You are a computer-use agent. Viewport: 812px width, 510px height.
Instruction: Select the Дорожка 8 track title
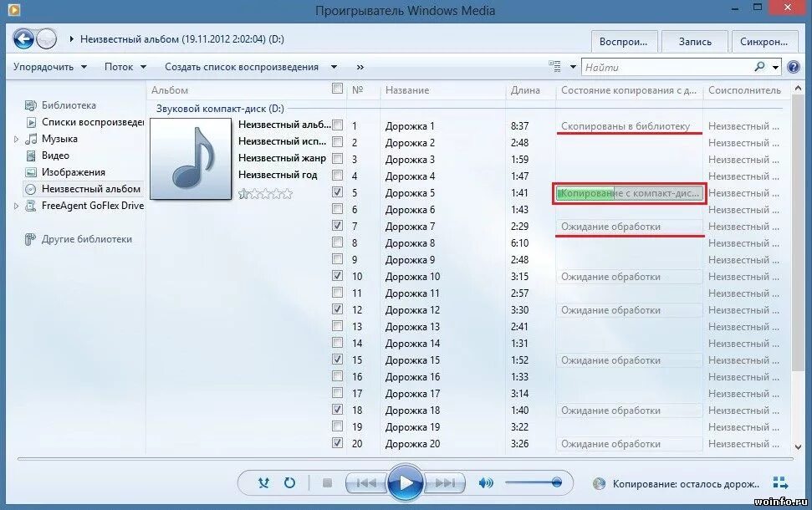(410, 242)
